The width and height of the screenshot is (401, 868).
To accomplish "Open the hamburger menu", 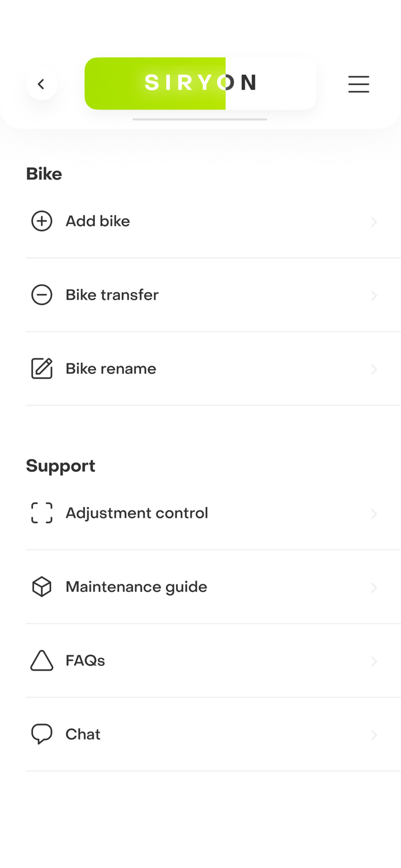I will 358,84.
